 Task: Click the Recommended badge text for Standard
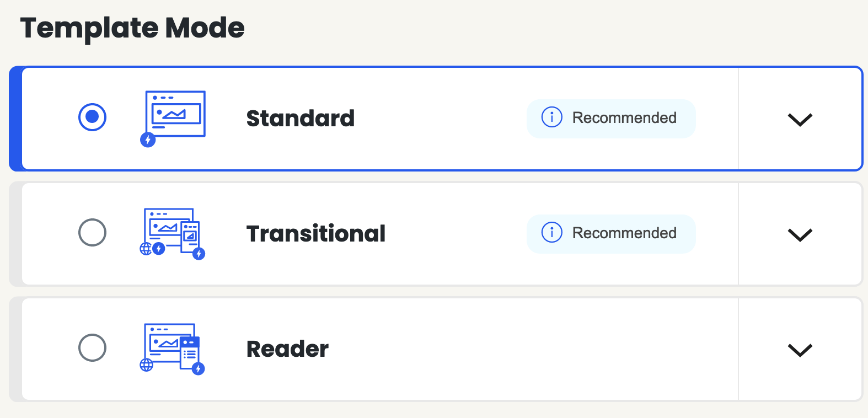pos(624,117)
